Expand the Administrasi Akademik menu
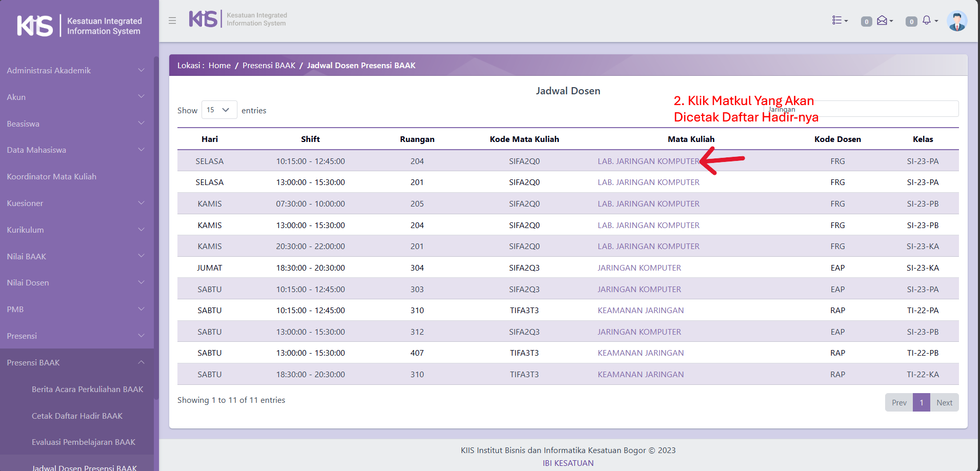 click(76, 71)
